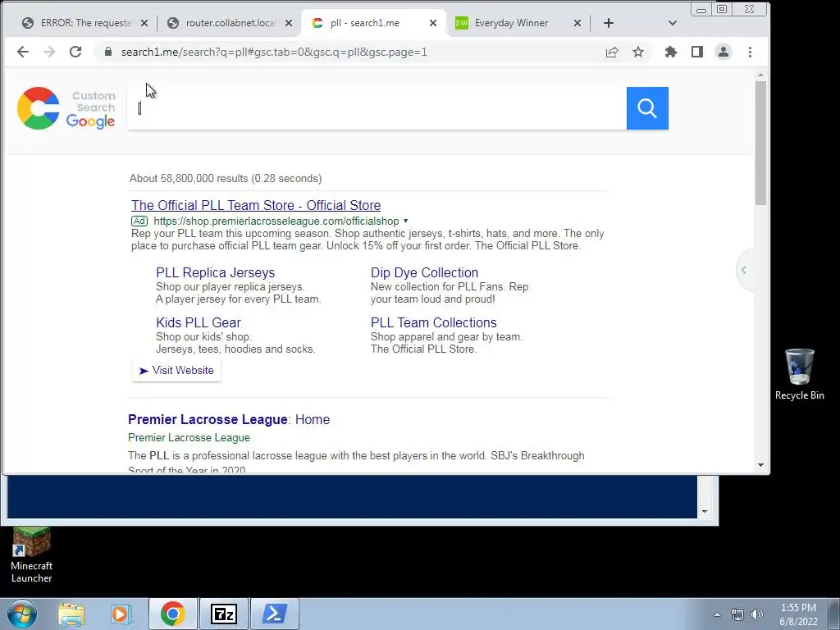Switch to the router.collabnet.local tab
840x630 pixels.
point(231,23)
